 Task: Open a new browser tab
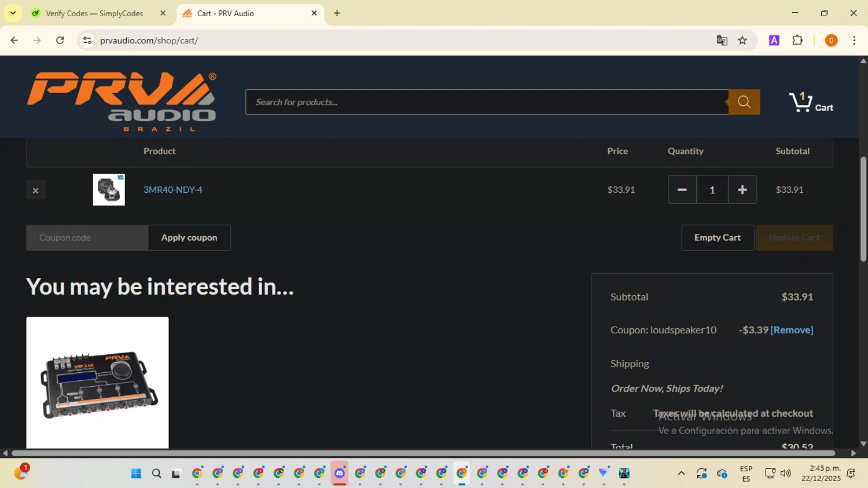tap(337, 13)
